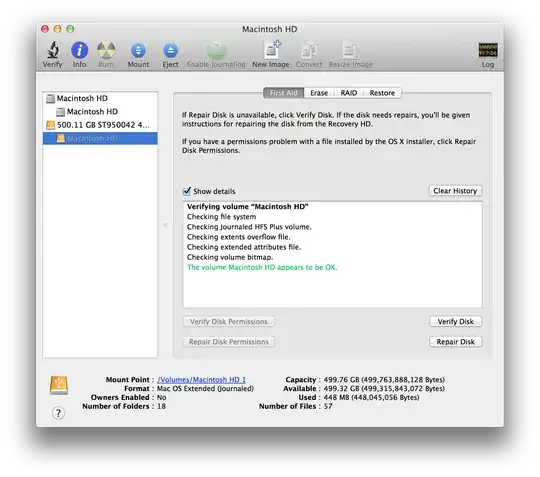Switch to the Erase tab
Viewport: 540px width, 477px height.
point(319,93)
